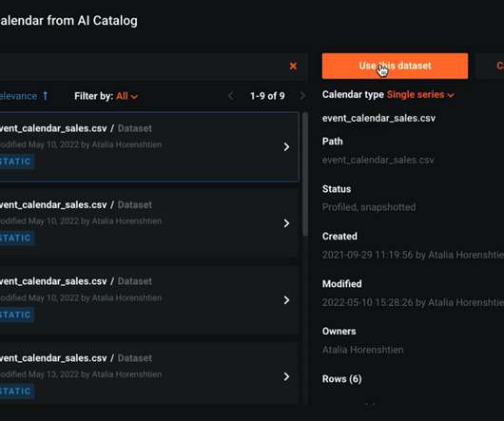Click the catalog search input field

click(x=142, y=67)
